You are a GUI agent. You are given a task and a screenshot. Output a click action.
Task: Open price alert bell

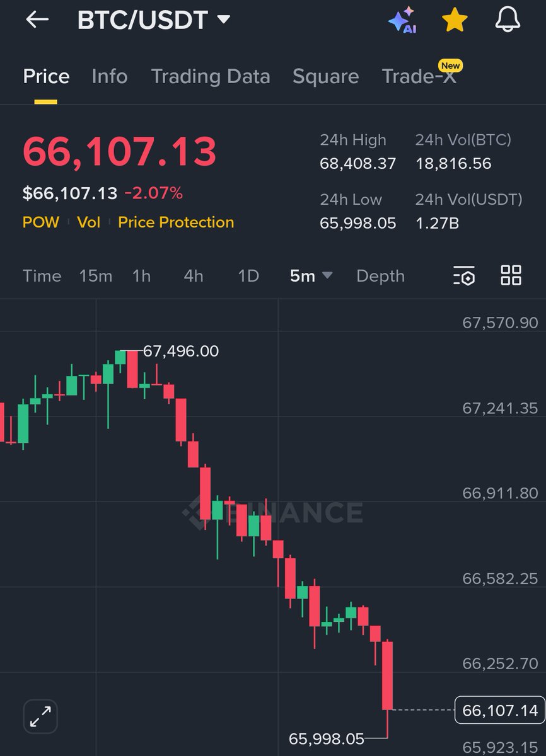(508, 20)
